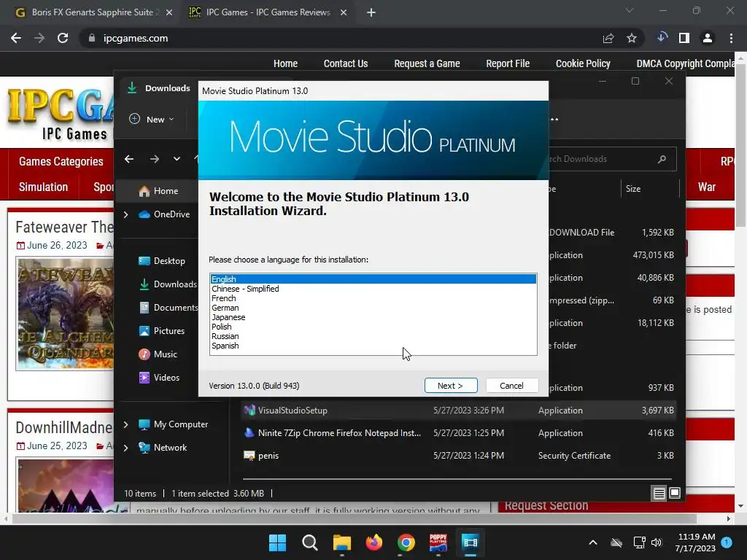Click the Explorer search magnifier icon

[662, 159]
